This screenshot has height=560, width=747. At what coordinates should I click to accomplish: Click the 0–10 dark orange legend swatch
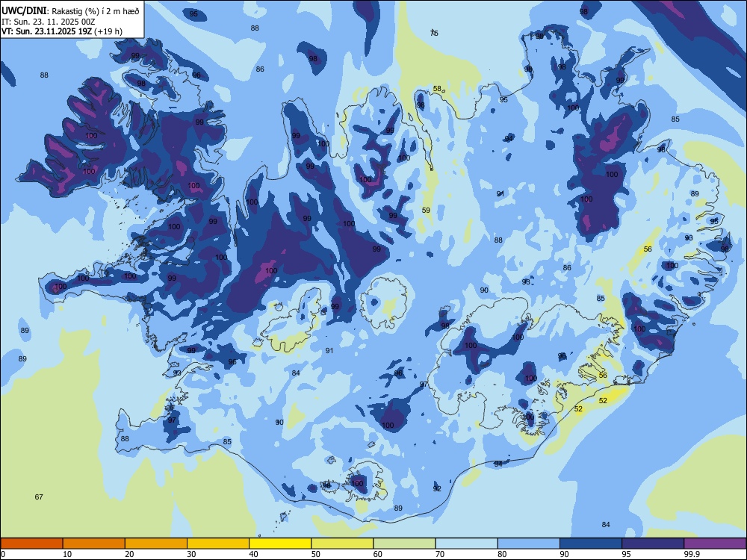[31, 544]
